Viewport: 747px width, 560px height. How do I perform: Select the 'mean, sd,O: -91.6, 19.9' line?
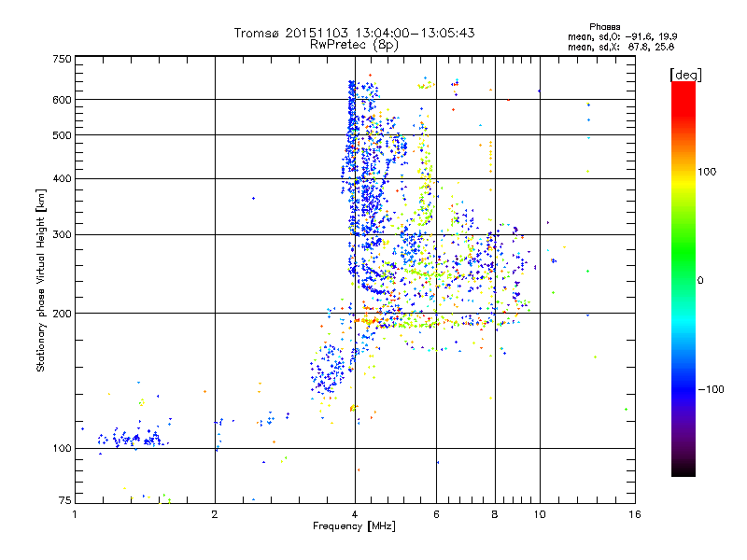click(622, 36)
